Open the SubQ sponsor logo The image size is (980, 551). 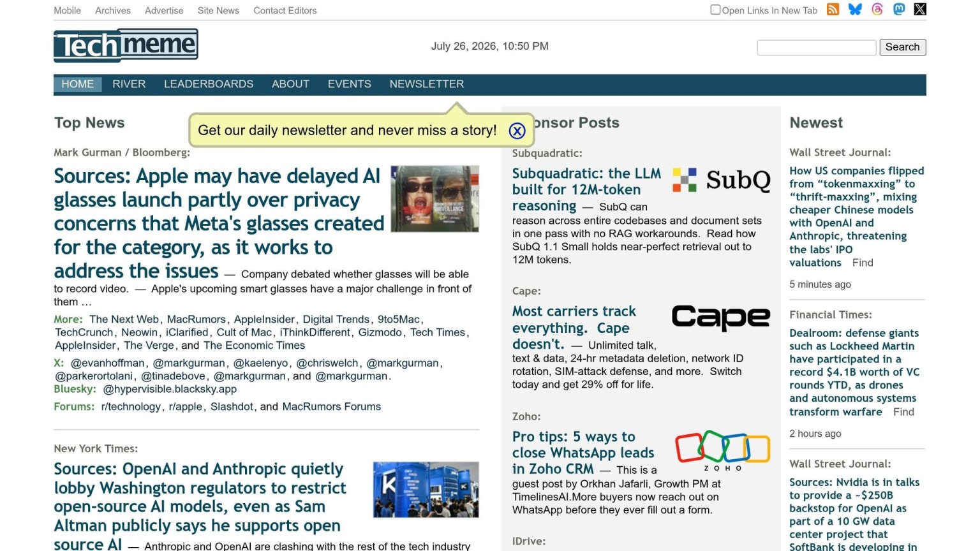pos(722,180)
